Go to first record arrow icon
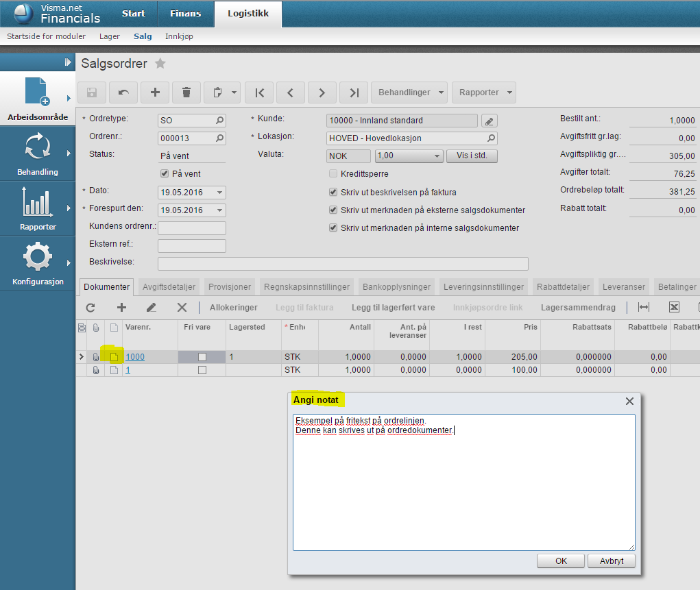 (x=259, y=93)
